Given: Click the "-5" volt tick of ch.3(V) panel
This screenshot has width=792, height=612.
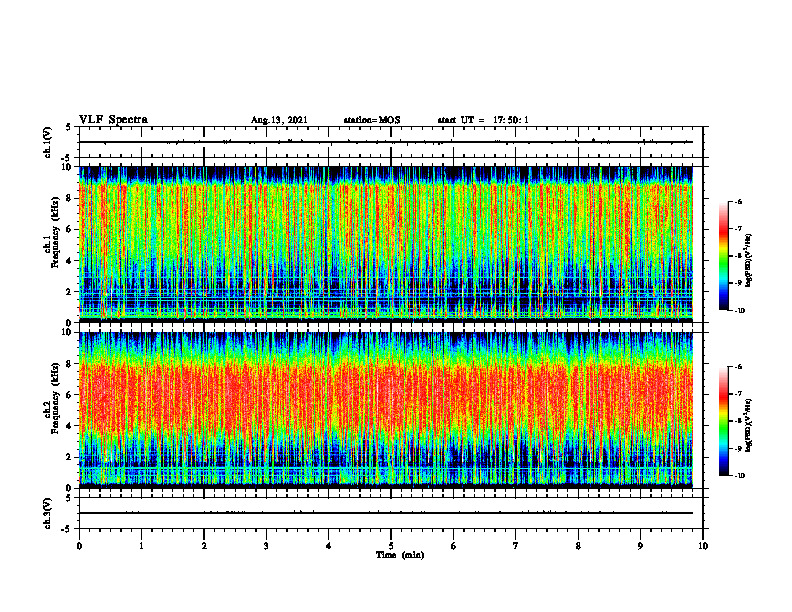Looking at the screenshot, I should pos(67,529).
